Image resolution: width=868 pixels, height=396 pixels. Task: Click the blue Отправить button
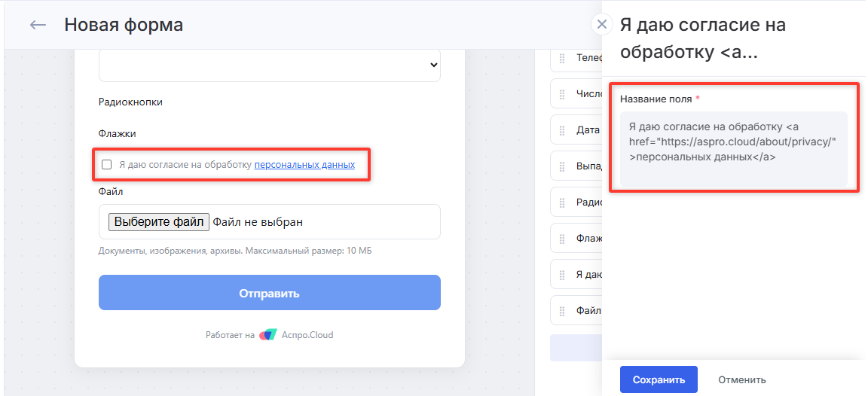tap(270, 293)
